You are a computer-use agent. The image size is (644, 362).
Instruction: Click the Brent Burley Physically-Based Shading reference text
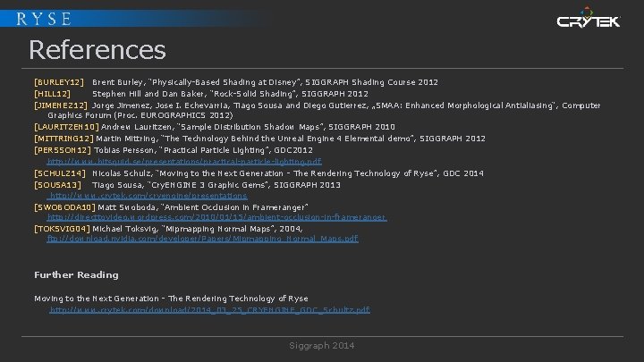(x=265, y=82)
